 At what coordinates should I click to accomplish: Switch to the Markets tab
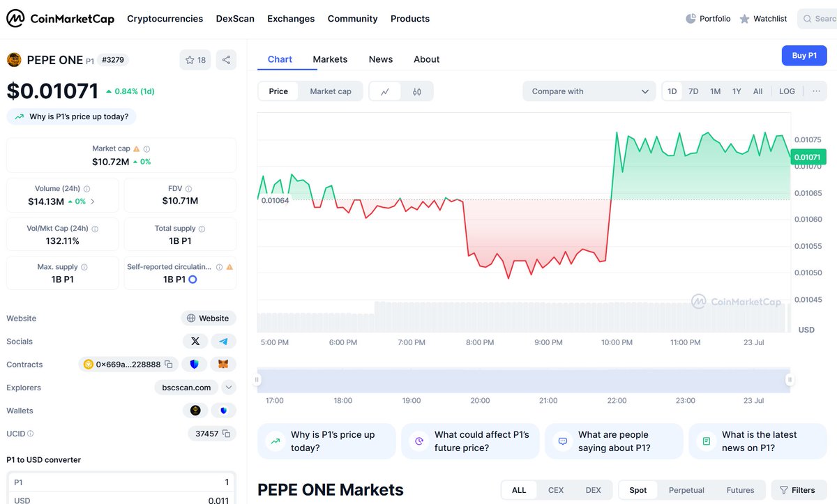pos(330,59)
